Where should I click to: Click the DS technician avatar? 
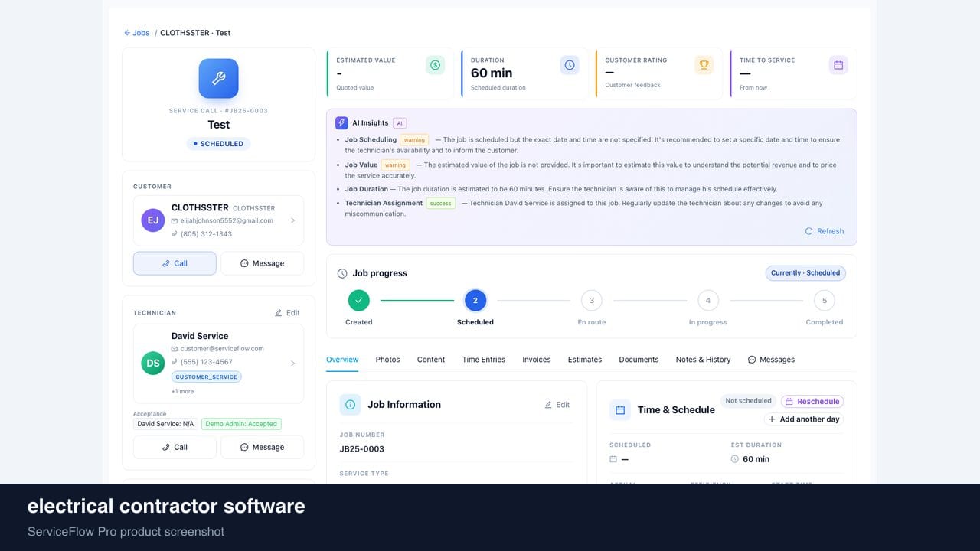[153, 363]
